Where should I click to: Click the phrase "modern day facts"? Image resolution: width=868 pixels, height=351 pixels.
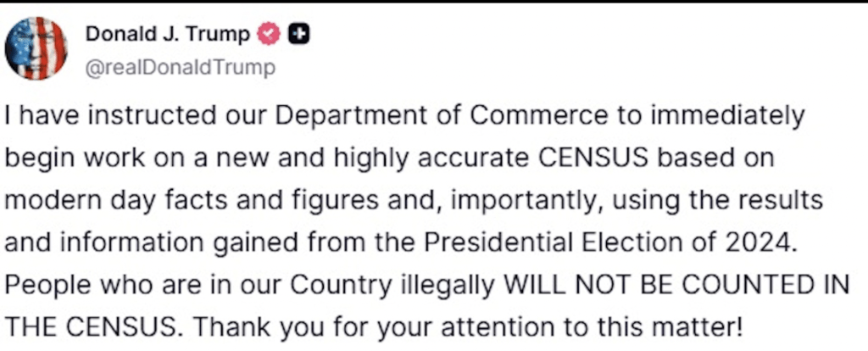[x=117, y=202]
